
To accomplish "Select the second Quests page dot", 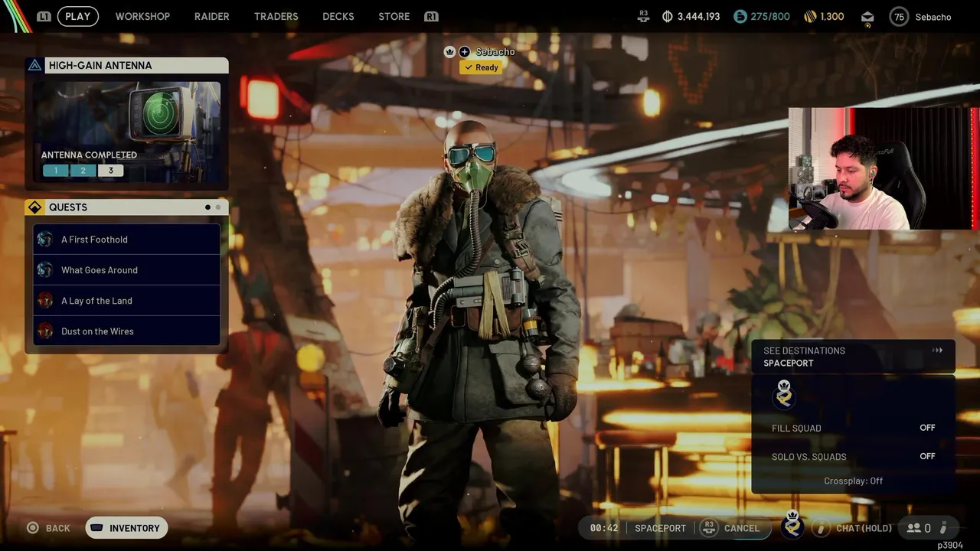I will (218, 207).
